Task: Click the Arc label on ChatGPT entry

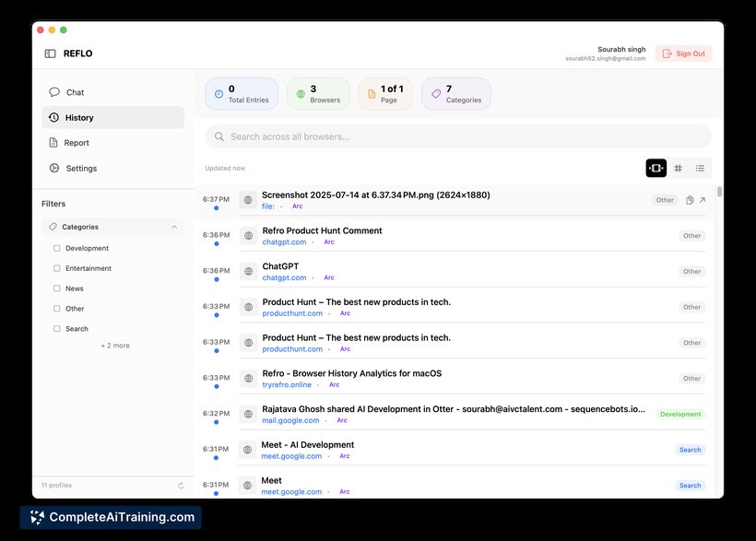Action: point(329,277)
